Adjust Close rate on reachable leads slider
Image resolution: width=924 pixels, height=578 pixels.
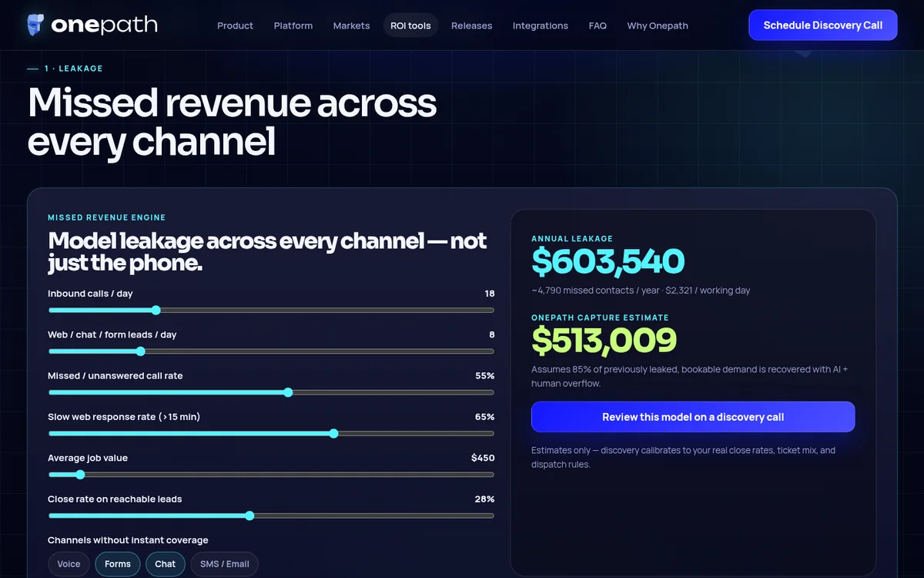[x=271, y=516]
